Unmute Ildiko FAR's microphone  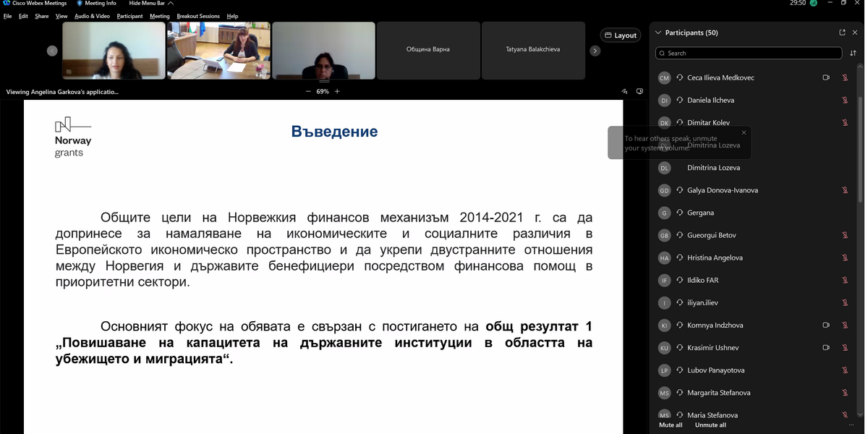coord(845,280)
